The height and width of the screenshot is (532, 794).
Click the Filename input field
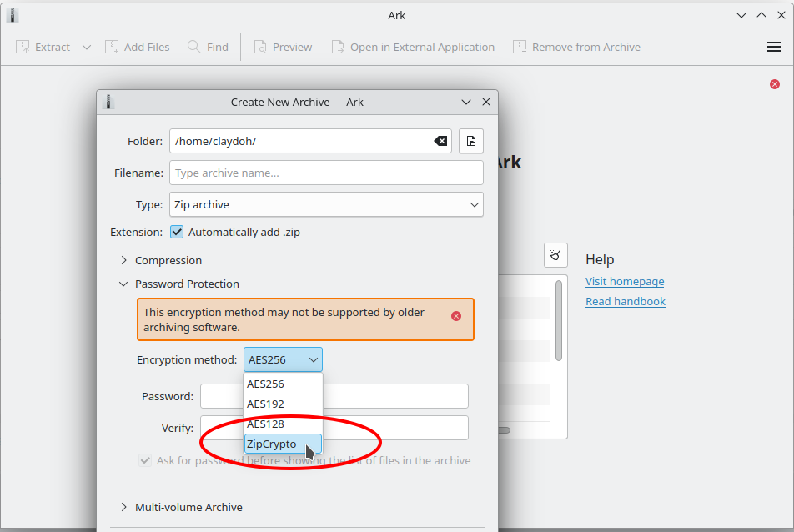tap(326, 173)
